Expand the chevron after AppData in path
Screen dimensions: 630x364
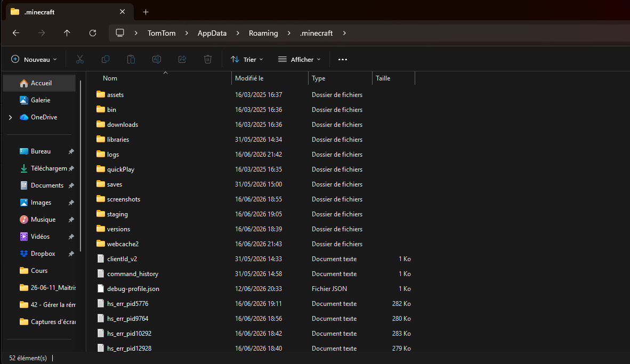(x=238, y=34)
